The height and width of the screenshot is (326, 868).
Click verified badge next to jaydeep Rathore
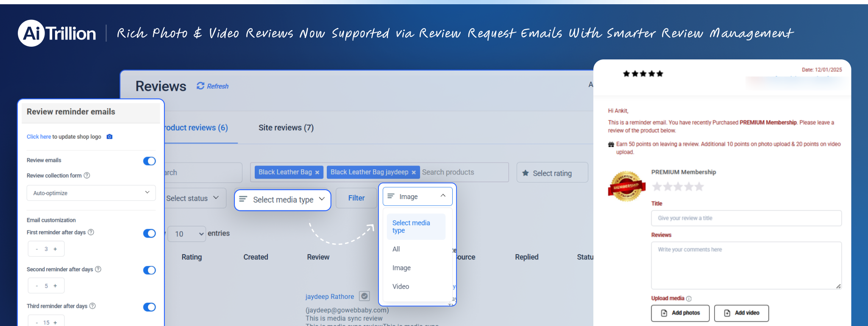pyautogui.click(x=364, y=296)
